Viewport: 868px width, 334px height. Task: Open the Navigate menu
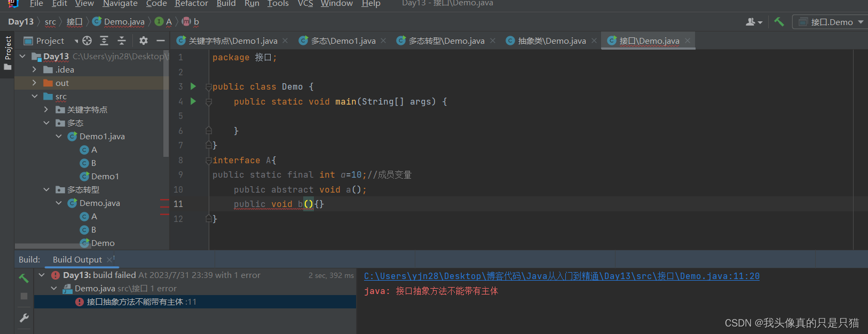[x=120, y=4]
